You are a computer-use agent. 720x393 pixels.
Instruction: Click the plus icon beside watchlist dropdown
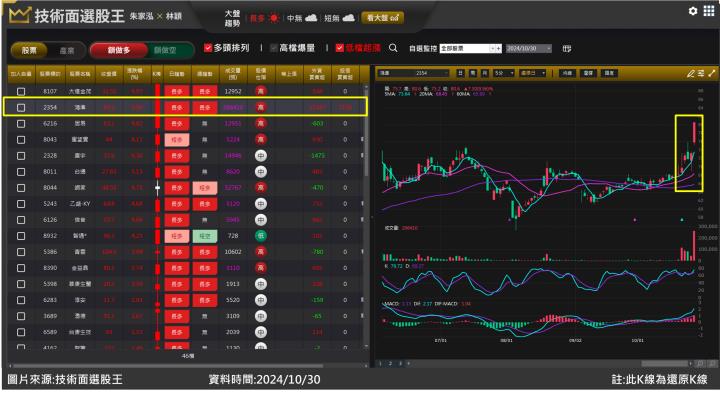click(x=499, y=48)
